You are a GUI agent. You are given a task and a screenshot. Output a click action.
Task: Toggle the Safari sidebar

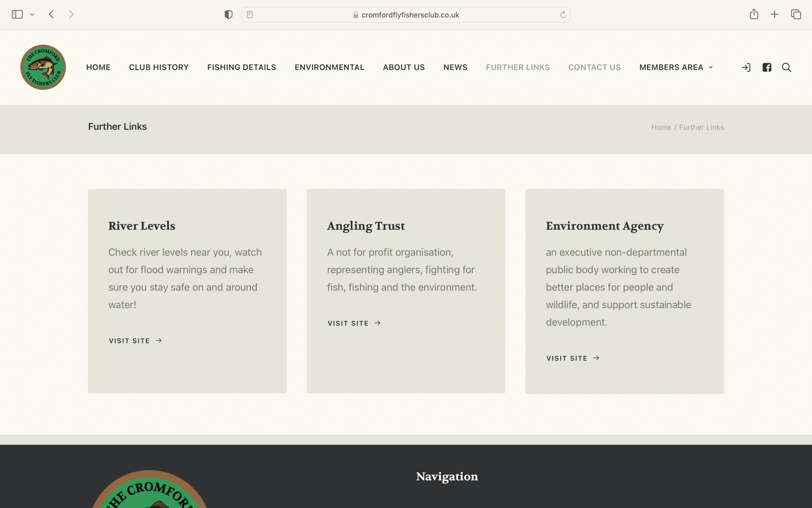pos(17,14)
